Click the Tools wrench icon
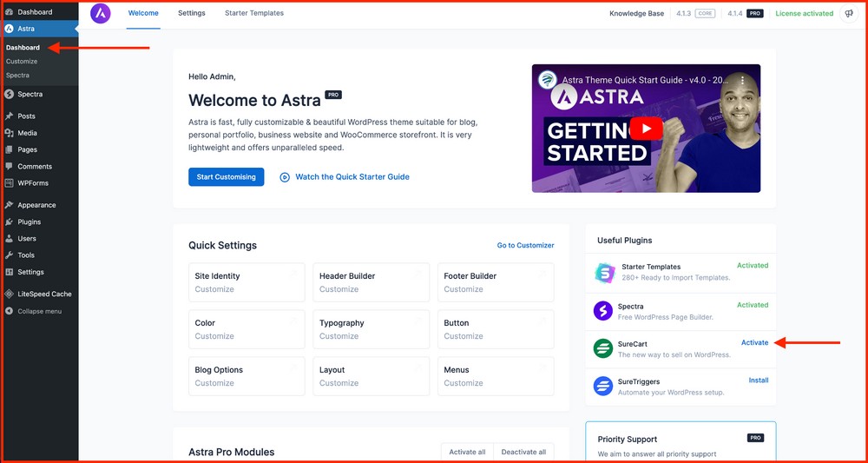The height and width of the screenshot is (463, 868). click(9, 255)
